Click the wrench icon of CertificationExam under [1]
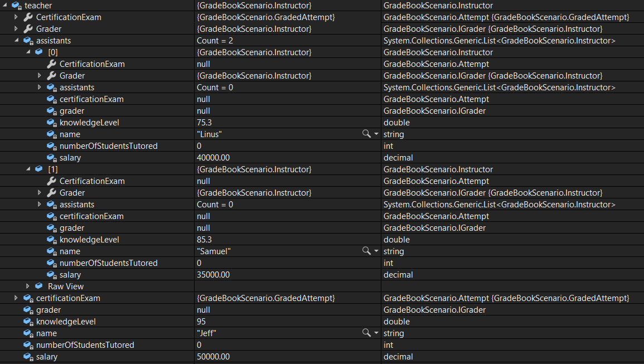The width and height of the screenshot is (644, 364). (51, 181)
